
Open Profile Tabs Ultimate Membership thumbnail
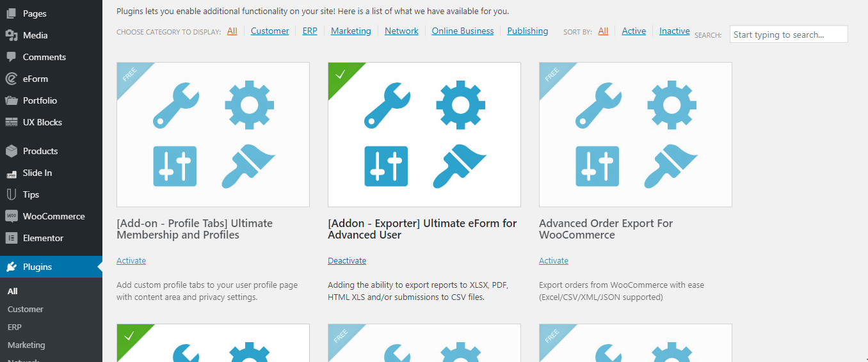[213, 134]
